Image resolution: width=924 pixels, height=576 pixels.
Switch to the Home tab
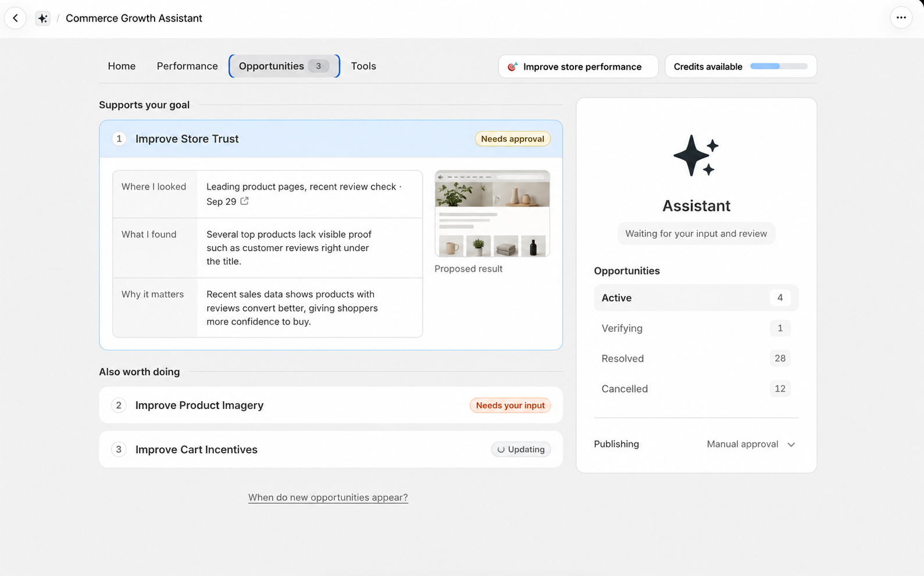[122, 66]
